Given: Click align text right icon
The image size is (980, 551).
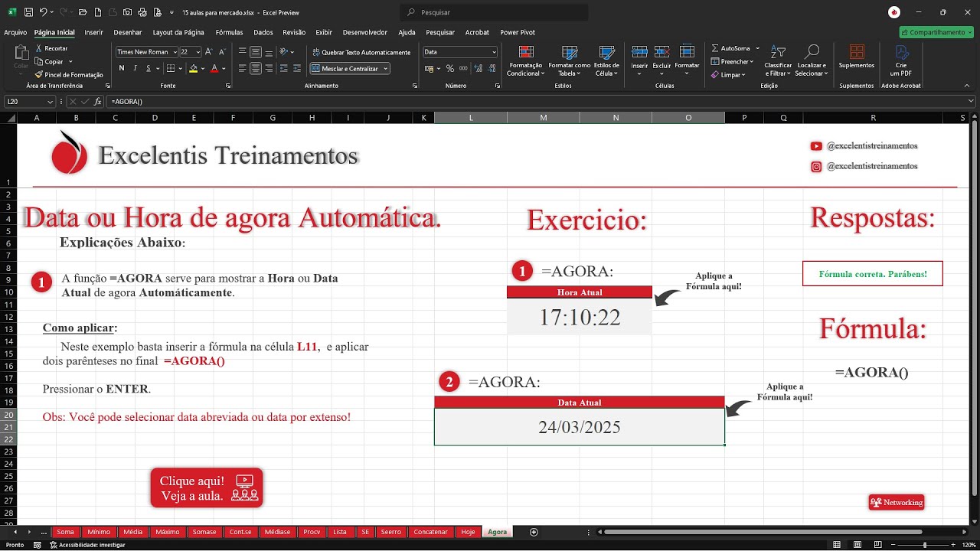Looking at the screenshot, I should coord(269,68).
